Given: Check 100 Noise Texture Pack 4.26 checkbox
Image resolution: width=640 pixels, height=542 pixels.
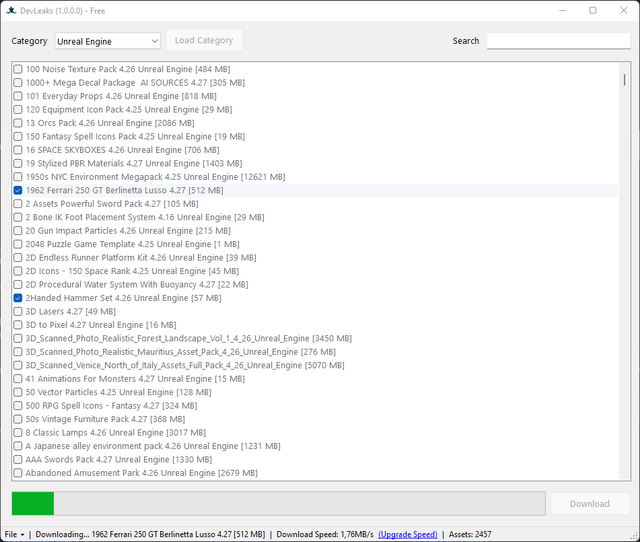Looking at the screenshot, I should pos(18,69).
